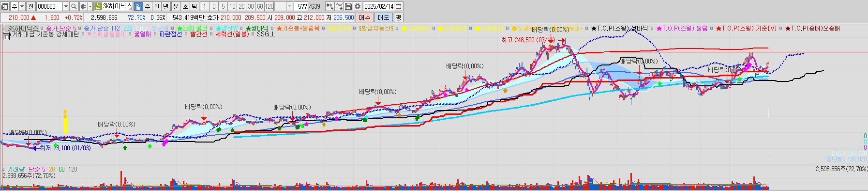Click the candlestick chart compare icon
Screen dimensions: 868x191
[x=329, y=6]
